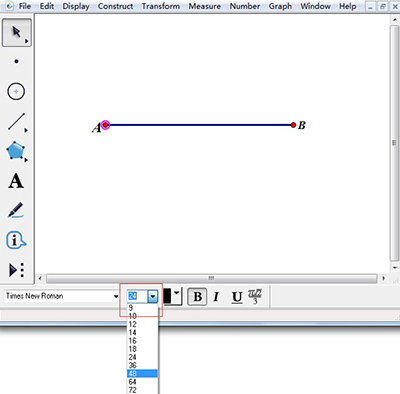Screen dimensions: 400x394
Task: Open the math symbol notation button
Action: [x=255, y=296]
